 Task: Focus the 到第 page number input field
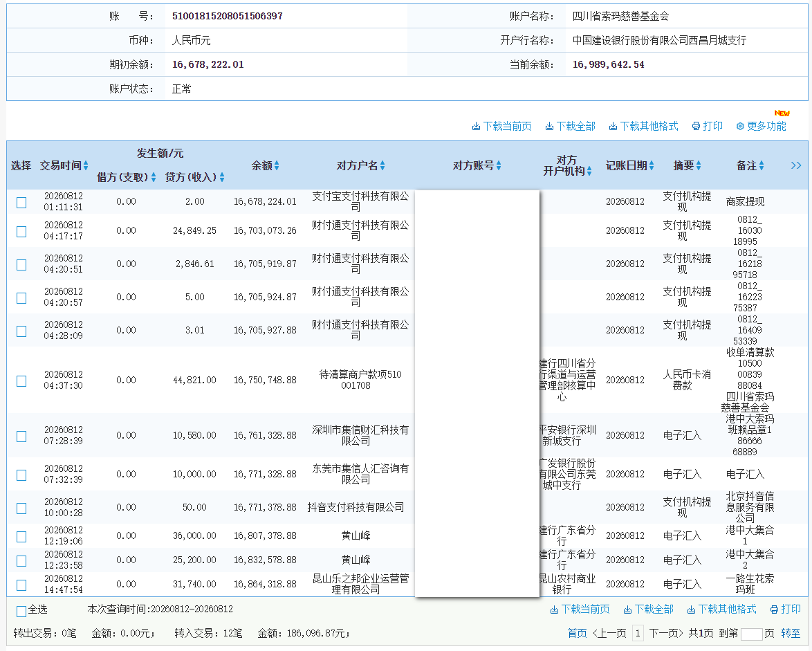click(751, 634)
